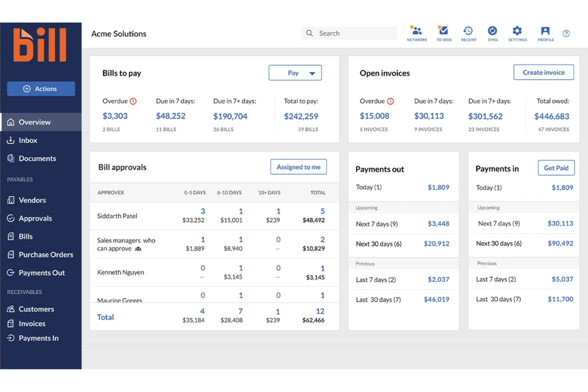
Task: Click the Total link in Bill approvals
Action: pos(105,317)
